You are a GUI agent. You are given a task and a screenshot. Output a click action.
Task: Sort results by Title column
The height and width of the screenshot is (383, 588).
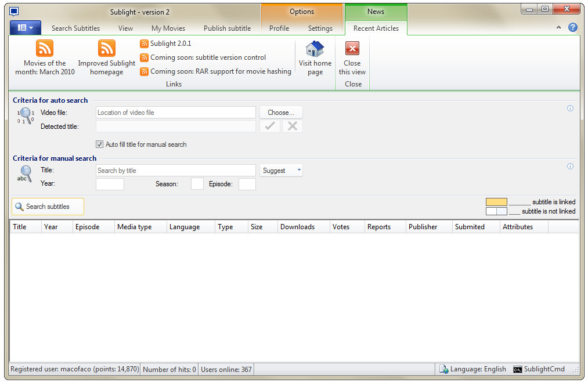point(26,227)
